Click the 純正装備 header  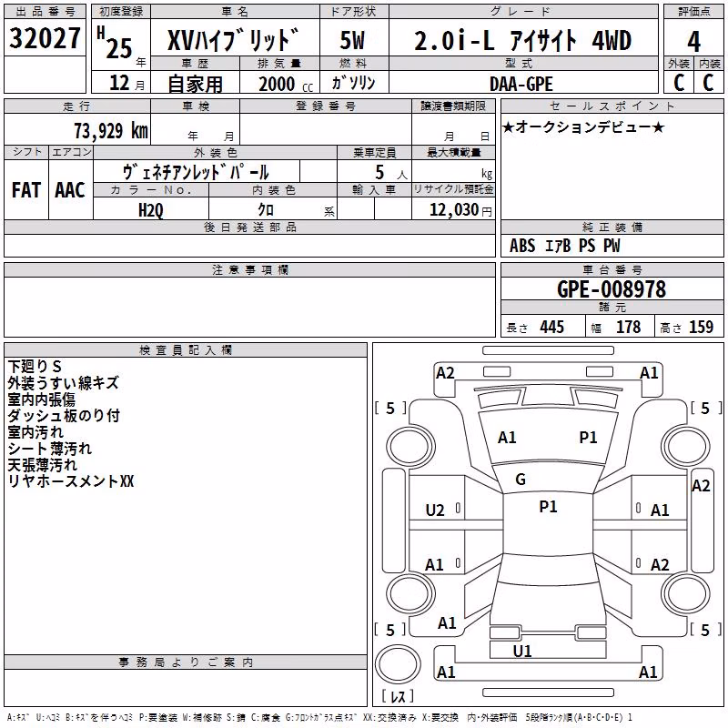[x=612, y=227]
